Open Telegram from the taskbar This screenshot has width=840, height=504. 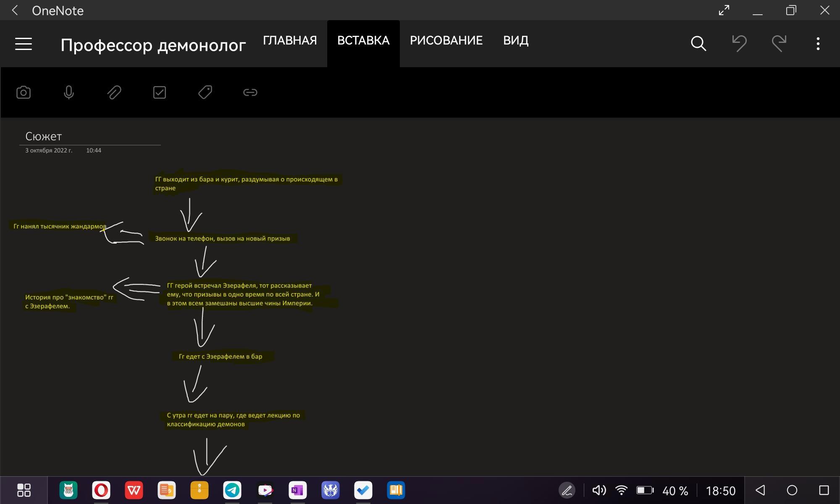point(232,490)
